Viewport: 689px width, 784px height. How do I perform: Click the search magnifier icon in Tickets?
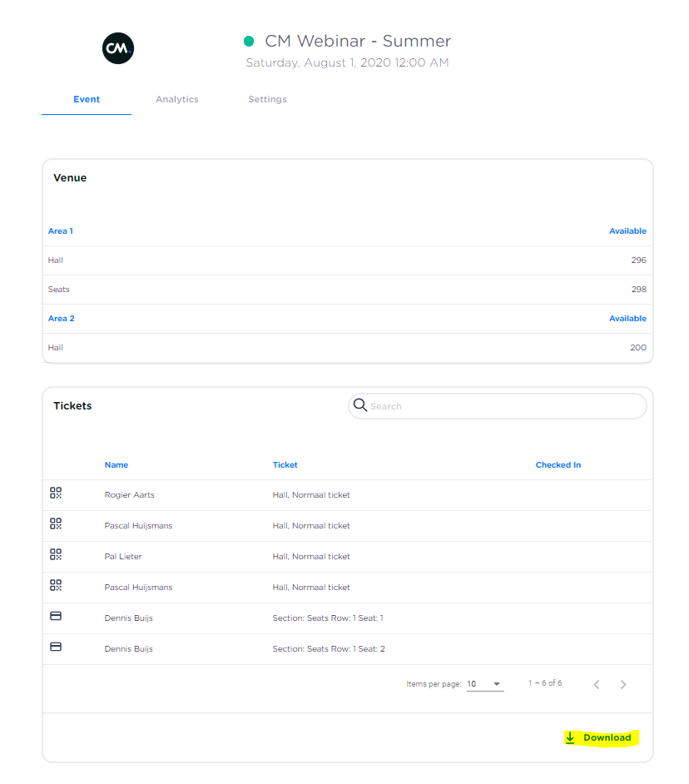[360, 405]
